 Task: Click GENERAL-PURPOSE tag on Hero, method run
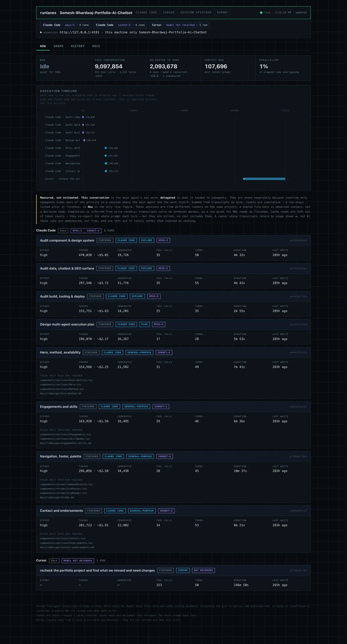click(139, 352)
